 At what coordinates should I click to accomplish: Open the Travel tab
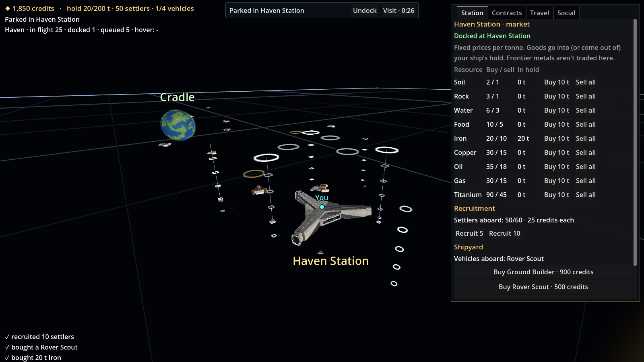tap(539, 13)
